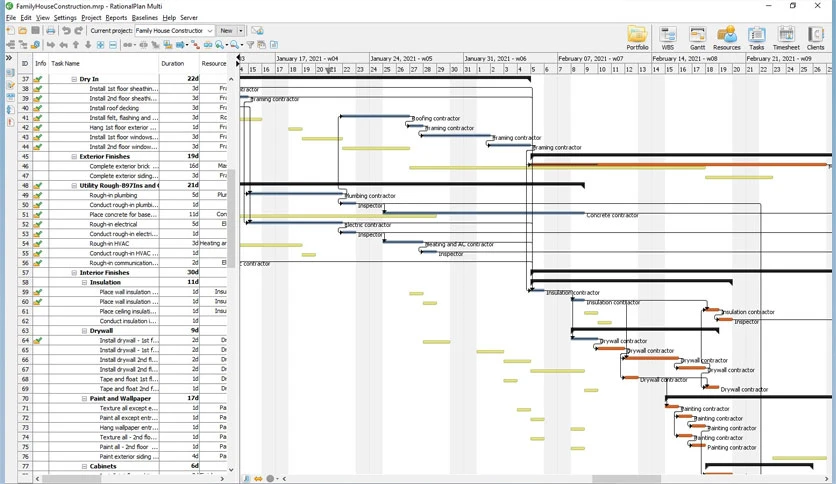Collapse the Utility Rough-Ins task group
This screenshot has width=836, height=484.
point(74,185)
